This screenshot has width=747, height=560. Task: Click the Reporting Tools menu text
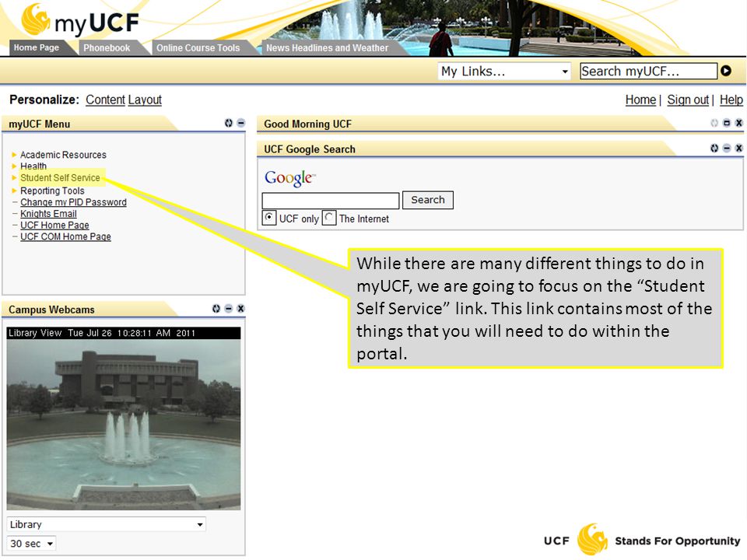(52, 191)
